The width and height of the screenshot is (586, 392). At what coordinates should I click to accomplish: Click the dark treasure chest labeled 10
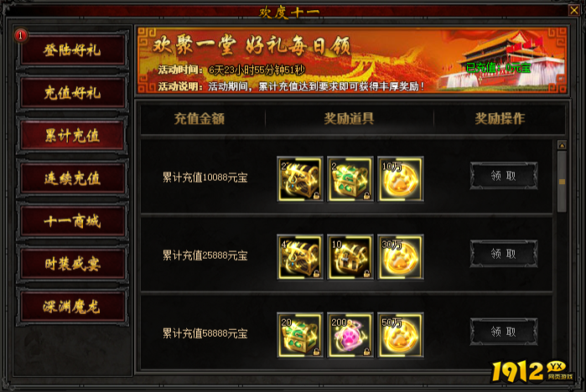[x=350, y=257]
